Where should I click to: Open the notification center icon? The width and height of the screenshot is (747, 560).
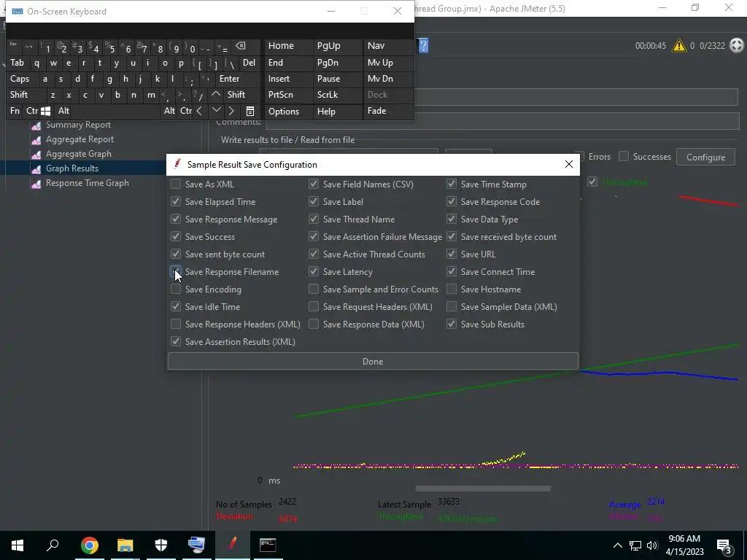724,546
